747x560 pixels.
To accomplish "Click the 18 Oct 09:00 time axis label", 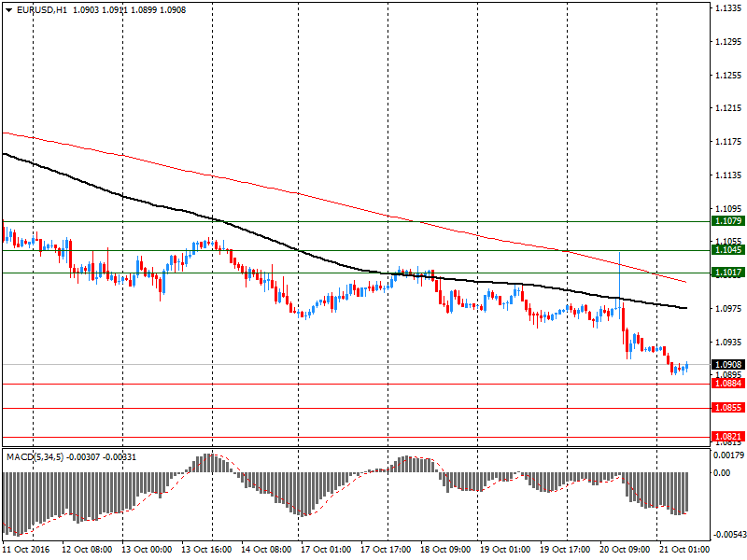I will (x=445, y=550).
